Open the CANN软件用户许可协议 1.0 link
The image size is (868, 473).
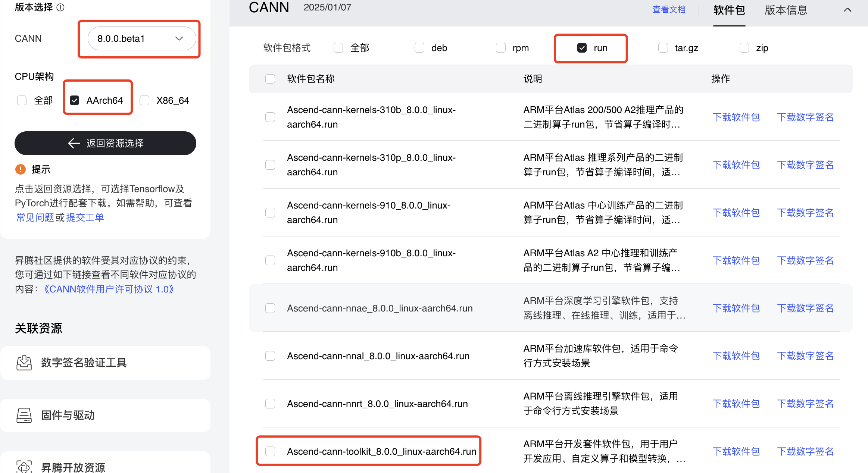pyautogui.click(x=109, y=289)
